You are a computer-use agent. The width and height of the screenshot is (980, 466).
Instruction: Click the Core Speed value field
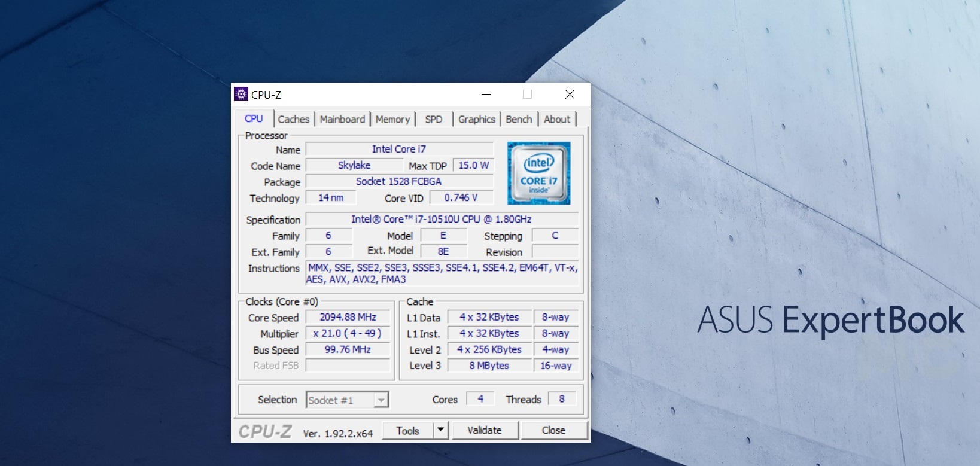(348, 318)
